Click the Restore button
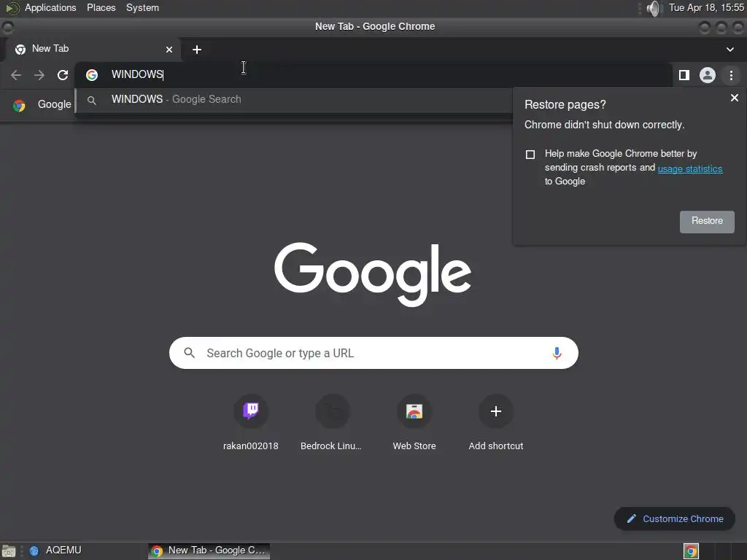 coord(707,222)
